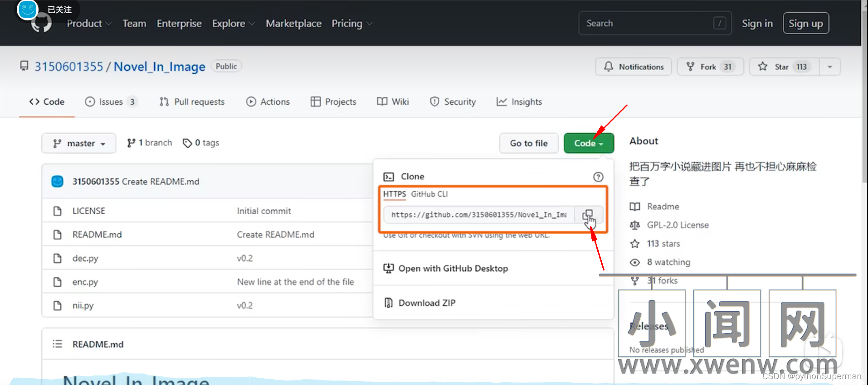Open the Issues tab
Screen dimensions: 868x385
click(111, 102)
